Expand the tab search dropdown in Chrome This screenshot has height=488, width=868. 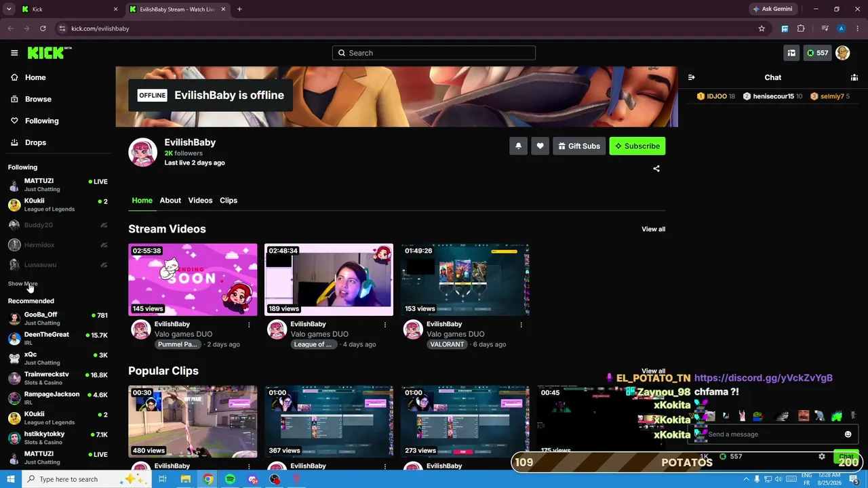coord(9,9)
